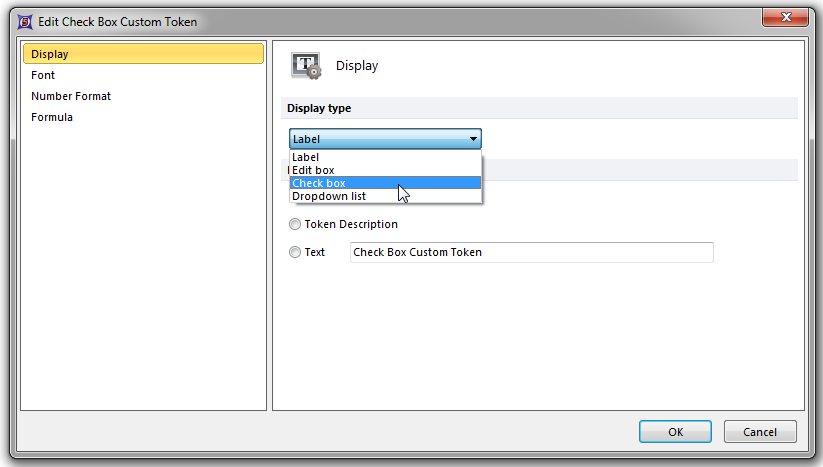Image resolution: width=823 pixels, height=467 pixels.
Task: Click the Check Box Custom Token text field
Action: (x=531, y=253)
